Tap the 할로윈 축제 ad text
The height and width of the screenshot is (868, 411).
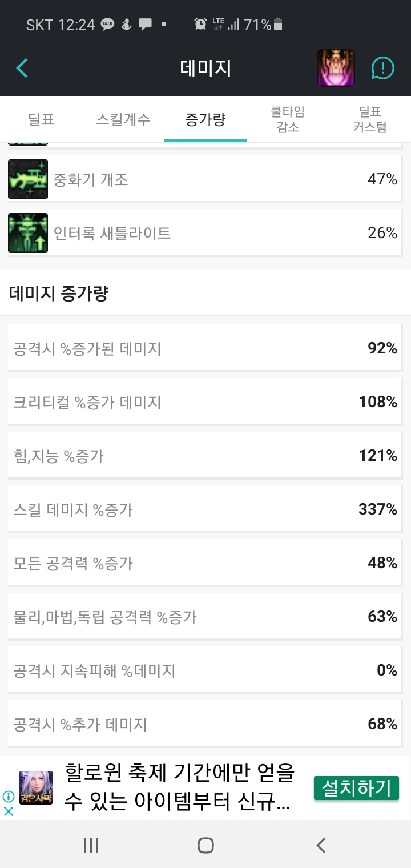coord(179,789)
